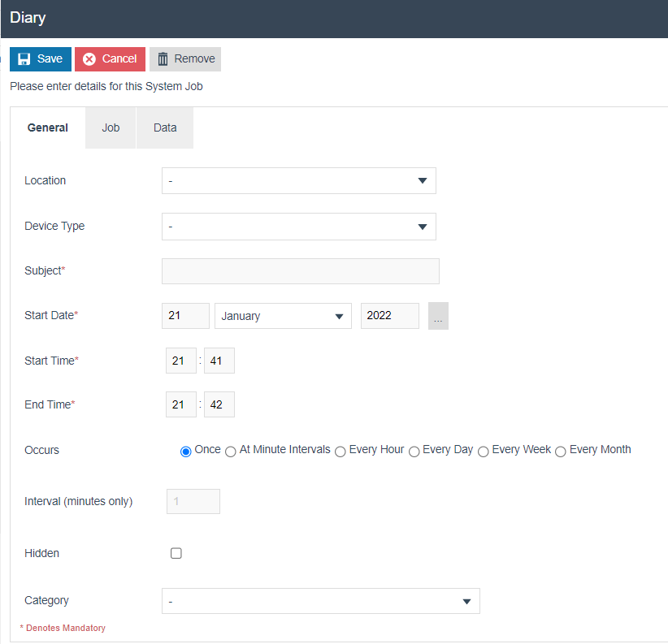
Task: Select Every Hour radio option
Action: click(341, 452)
